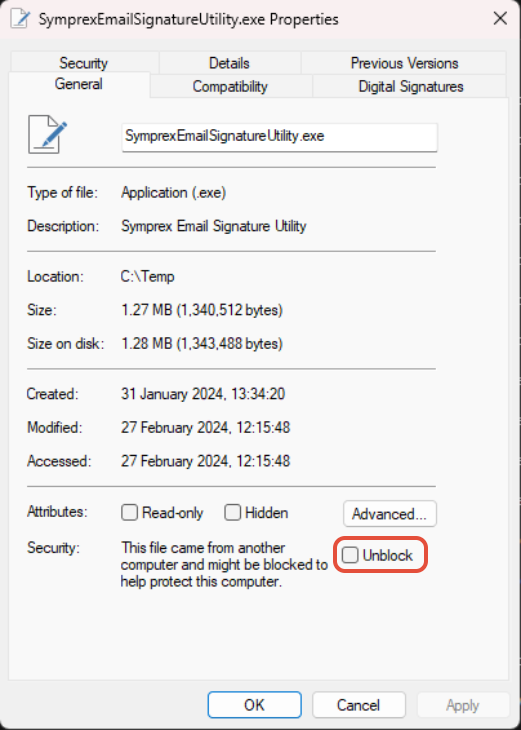Click the Modified timestamp value
This screenshot has width=521, height=730.
click(205, 427)
